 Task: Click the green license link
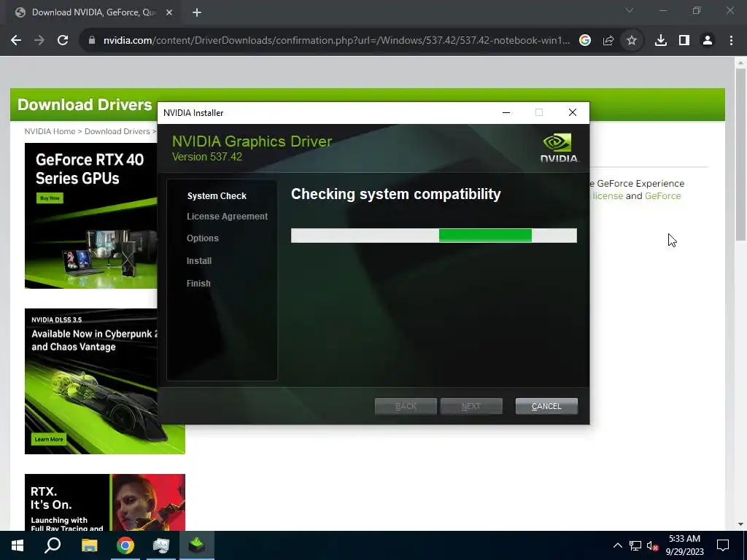[x=608, y=195]
